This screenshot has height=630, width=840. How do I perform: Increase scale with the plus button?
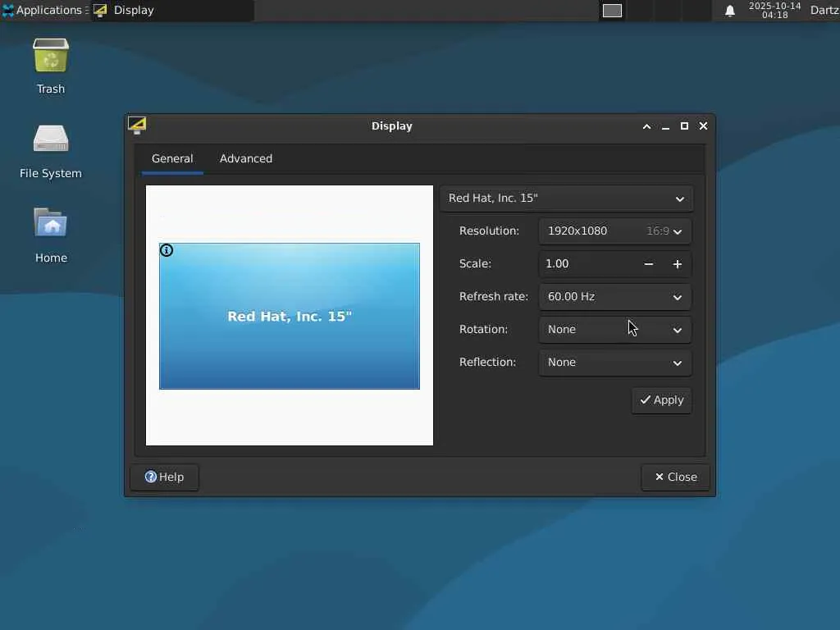coord(677,264)
